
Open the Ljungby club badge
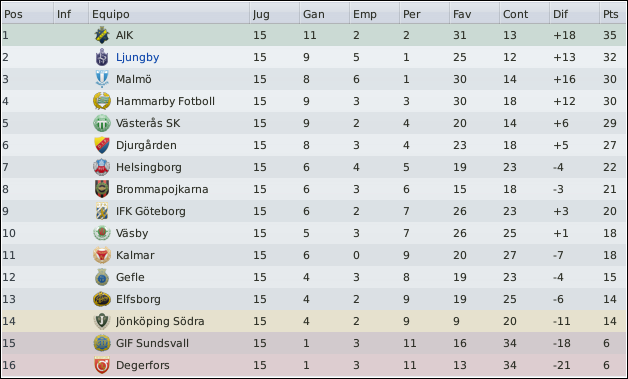[102, 57]
